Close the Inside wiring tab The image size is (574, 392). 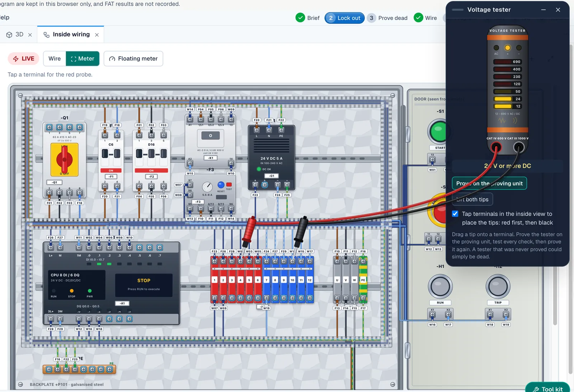click(97, 35)
